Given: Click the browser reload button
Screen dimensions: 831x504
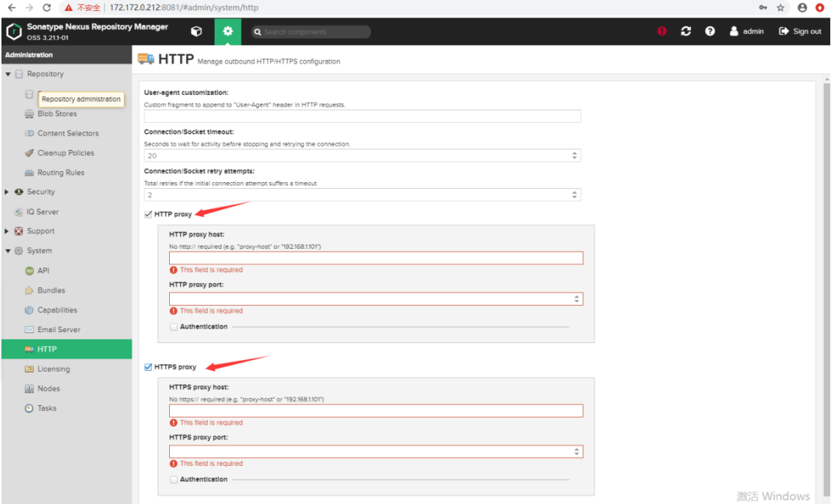Looking at the screenshot, I should coord(47,7).
